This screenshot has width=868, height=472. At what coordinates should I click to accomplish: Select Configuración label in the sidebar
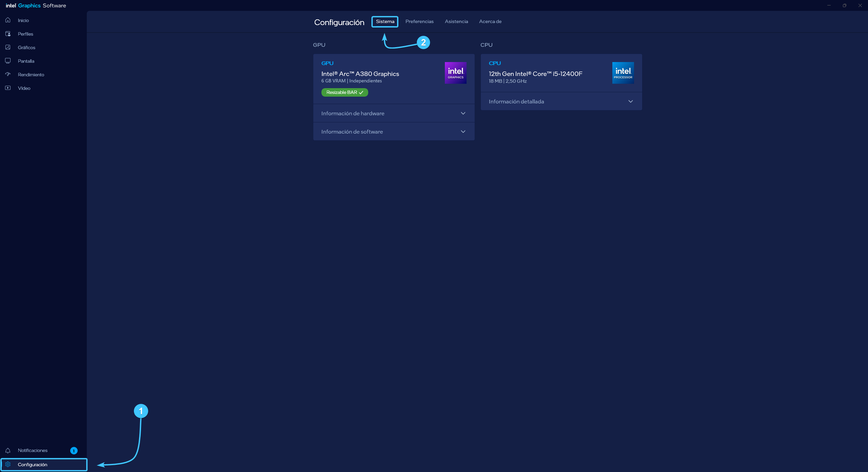tap(33, 465)
